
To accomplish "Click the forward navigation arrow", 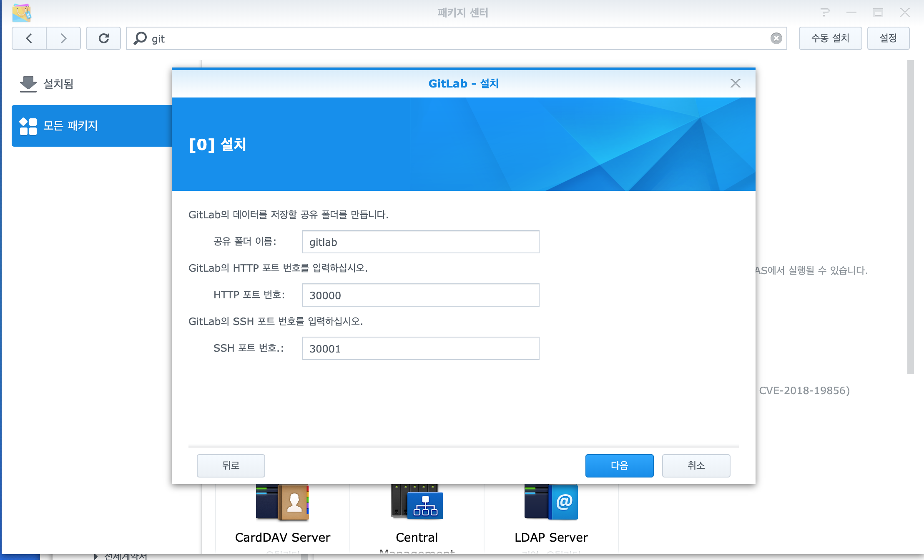I will (63, 38).
